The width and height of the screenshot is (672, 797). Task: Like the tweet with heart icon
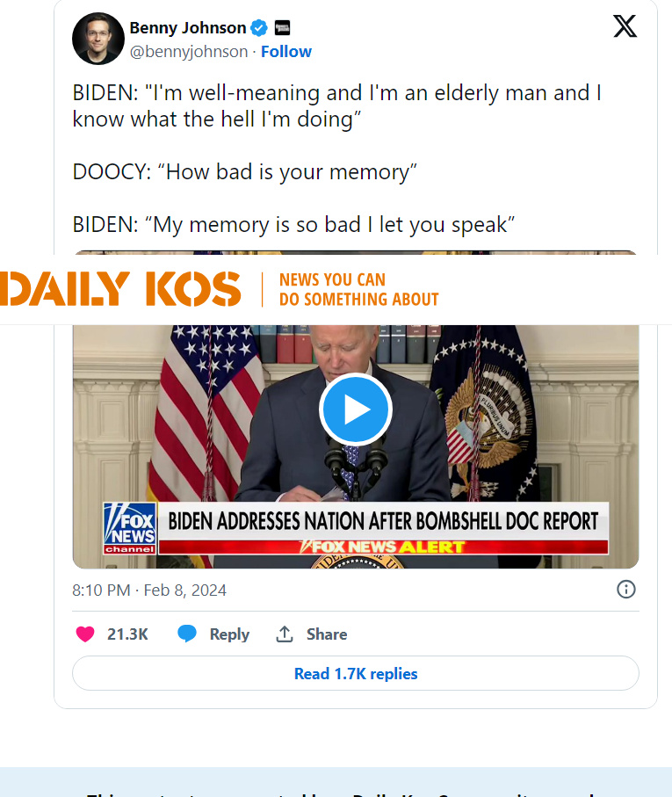click(85, 634)
